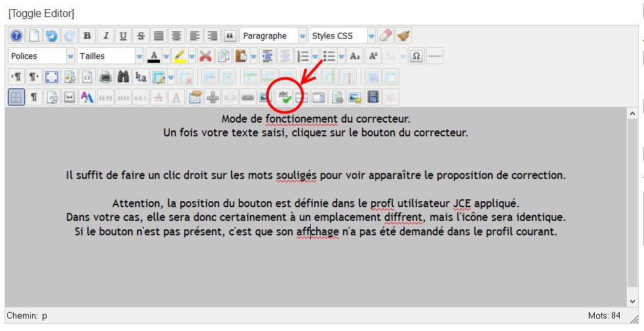Apply the yellow highlight color
Viewport: 644px width, 331px height.
click(180, 56)
